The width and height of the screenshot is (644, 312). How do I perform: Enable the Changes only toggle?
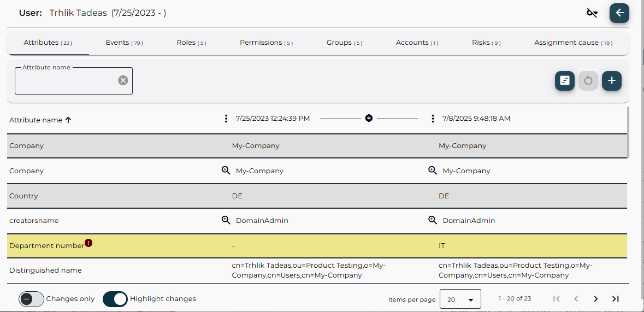(x=31, y=299)
